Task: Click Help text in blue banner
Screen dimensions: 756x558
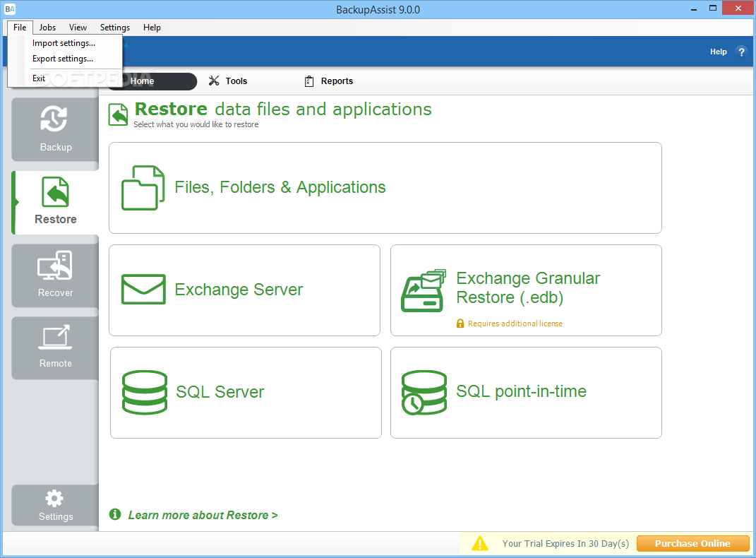Action: (718, 52)
